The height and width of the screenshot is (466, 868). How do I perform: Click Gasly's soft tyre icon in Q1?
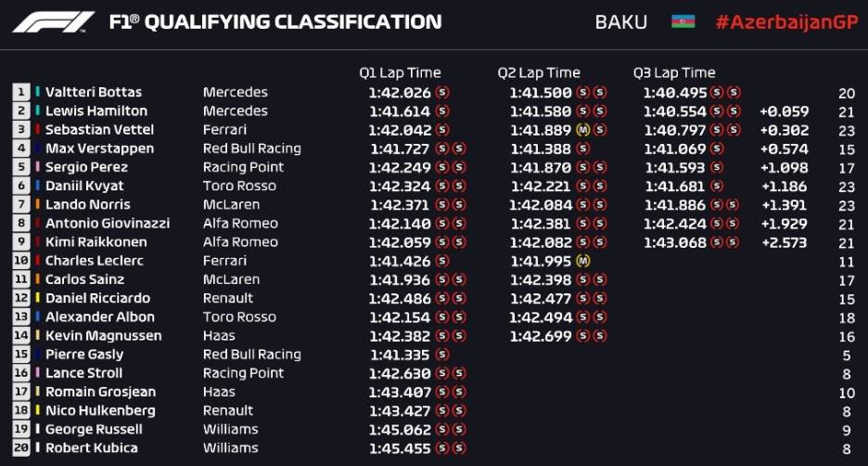coord(441,354)
